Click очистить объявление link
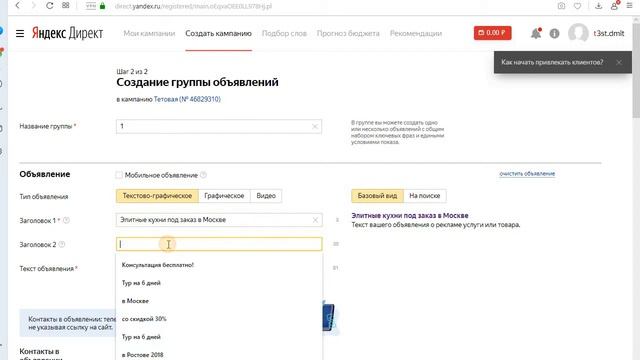 (x=527, y=174)
